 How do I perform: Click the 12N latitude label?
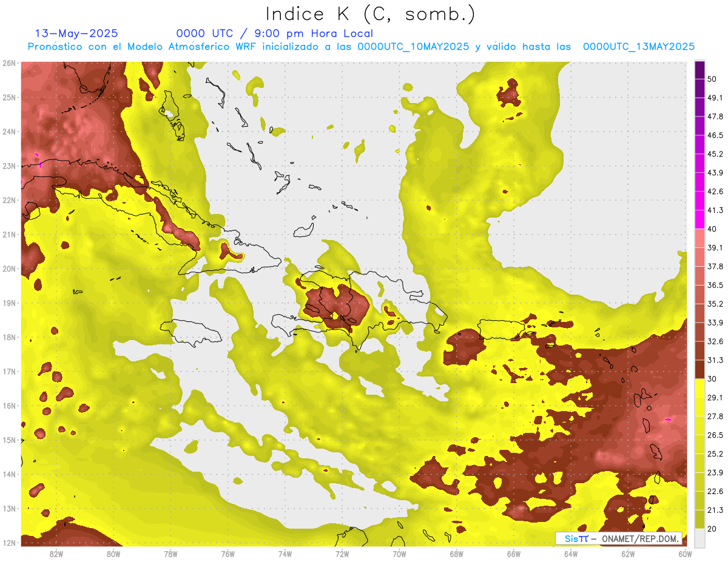click(x=9, y=543)
